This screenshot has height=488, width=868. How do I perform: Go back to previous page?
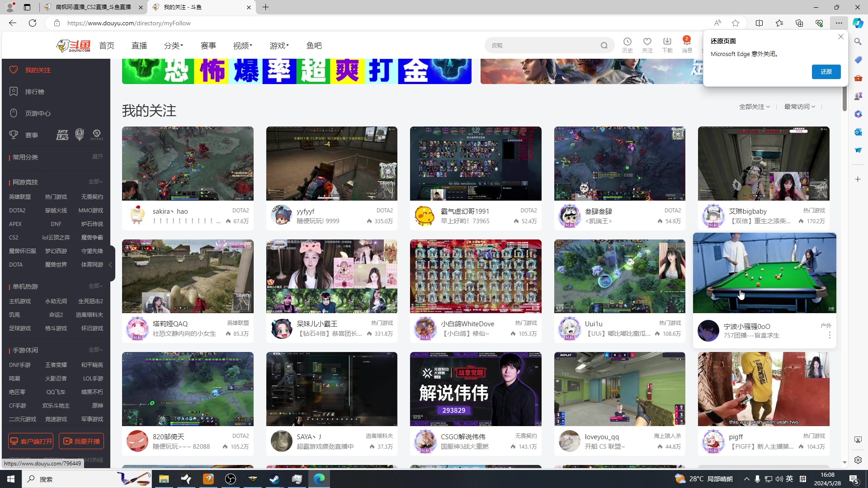click(13, 23)
